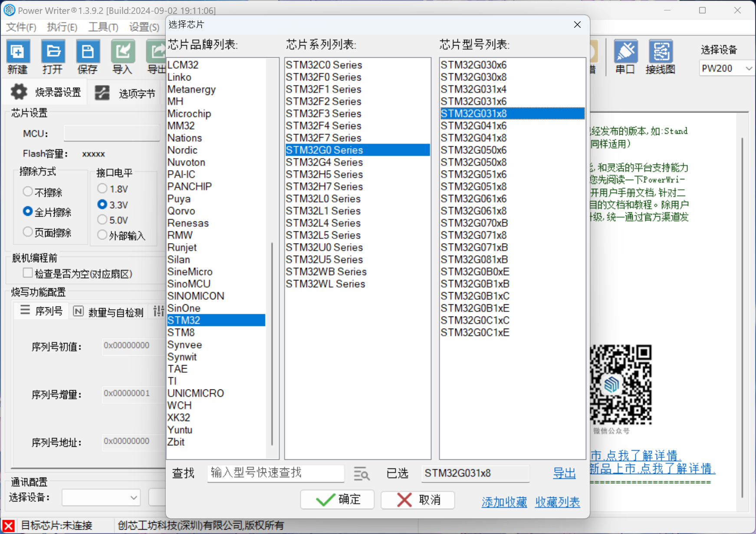Select WCH in the brand list

click(x=216, y=405)
